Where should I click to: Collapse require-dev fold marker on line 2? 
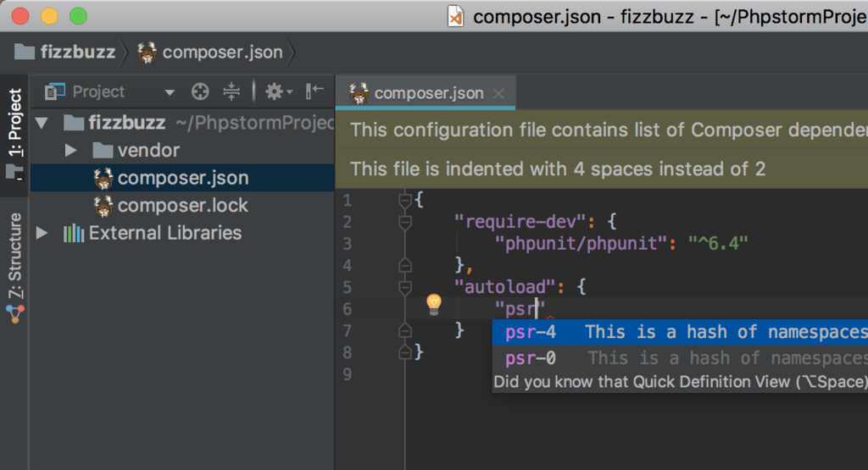pos(405,222)
